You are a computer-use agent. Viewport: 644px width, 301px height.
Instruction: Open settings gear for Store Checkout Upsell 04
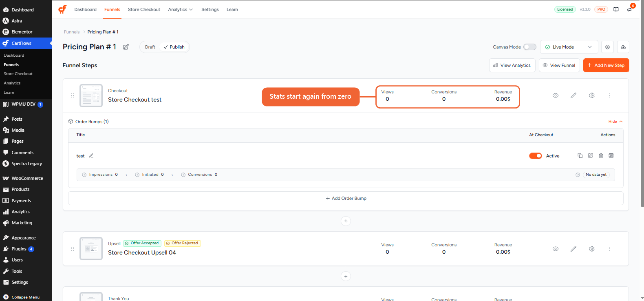click(592, 249)
